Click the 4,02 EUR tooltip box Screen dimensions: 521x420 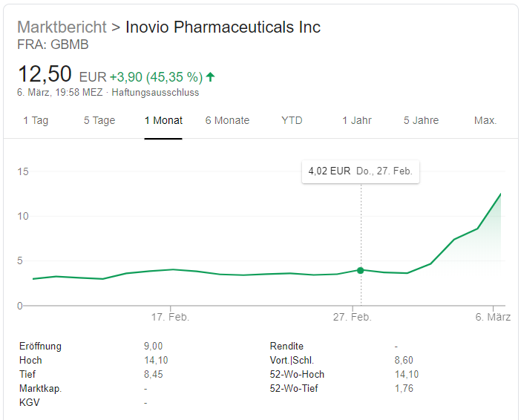pos(360,171)
